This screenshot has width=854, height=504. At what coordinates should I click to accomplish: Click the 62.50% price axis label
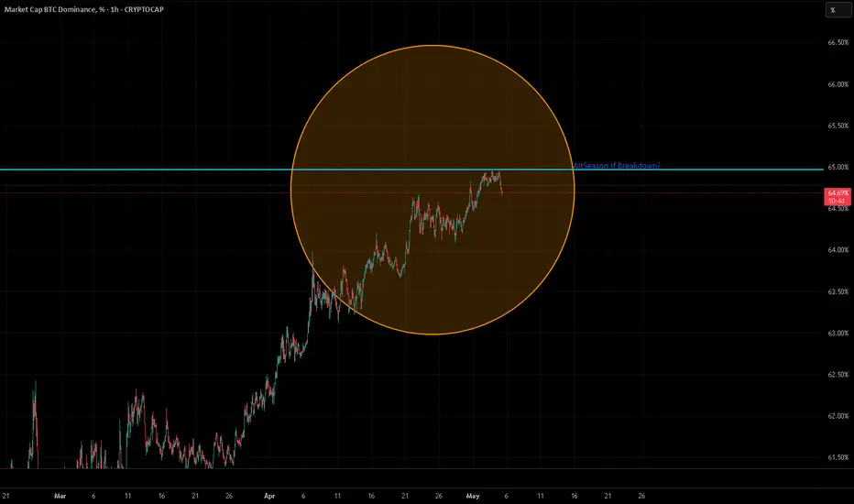pyautogui.click(x=838, y=375)
